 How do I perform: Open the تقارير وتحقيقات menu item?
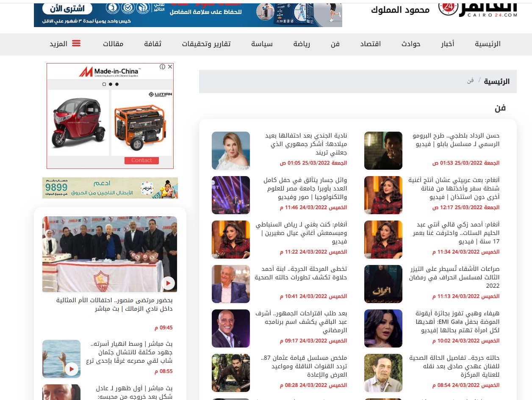coord(206,44)
